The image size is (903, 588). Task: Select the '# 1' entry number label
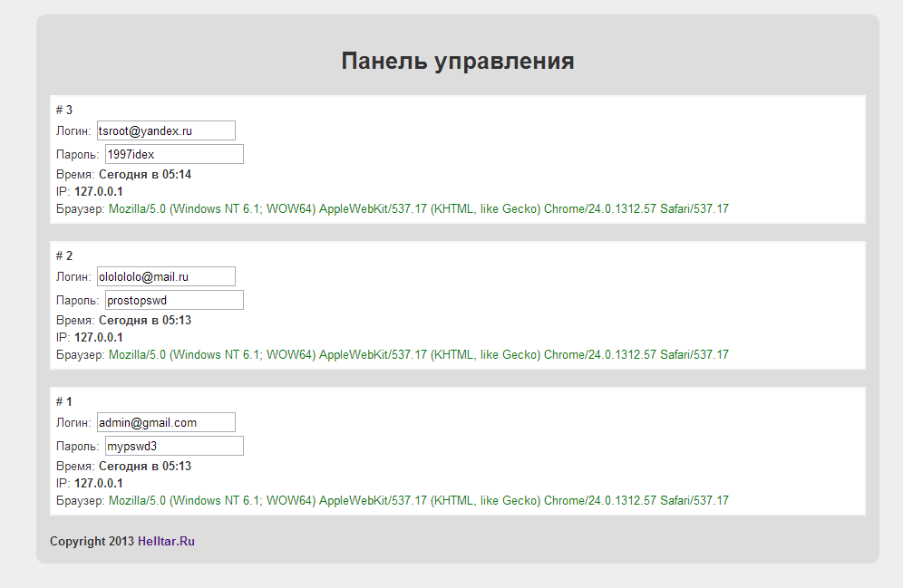coord(64,401)
